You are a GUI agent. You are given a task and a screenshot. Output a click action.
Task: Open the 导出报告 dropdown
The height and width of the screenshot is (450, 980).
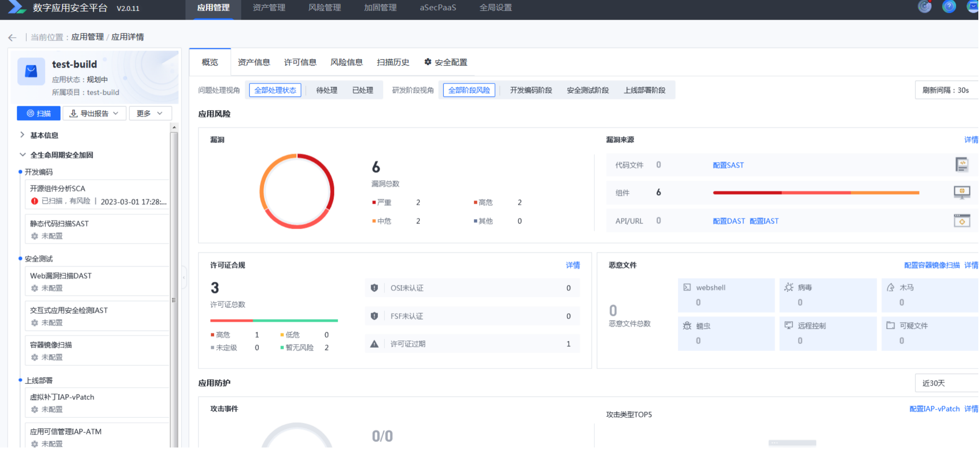94,113
